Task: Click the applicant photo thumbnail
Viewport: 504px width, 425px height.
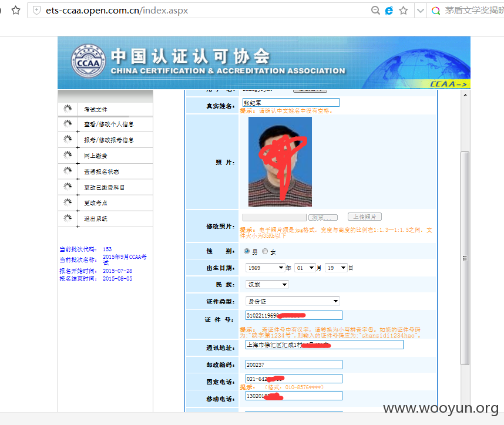Action: (x=280, y=161)
